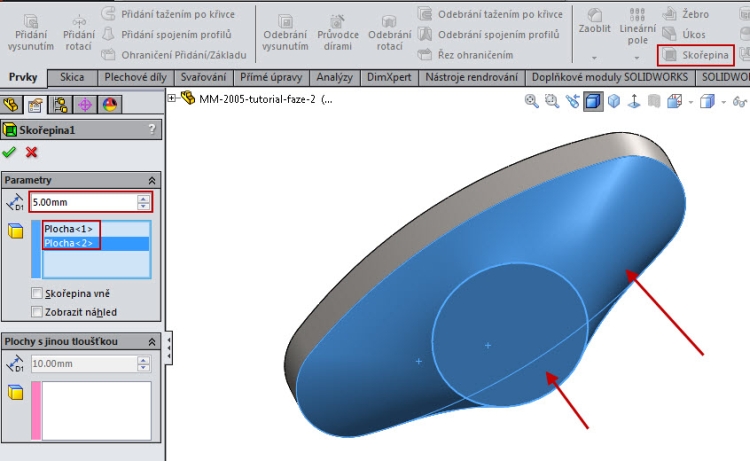Screen dimensions: 750x461
Task: Open FeatureManager design tree tab
Action: tap(11, 104)
